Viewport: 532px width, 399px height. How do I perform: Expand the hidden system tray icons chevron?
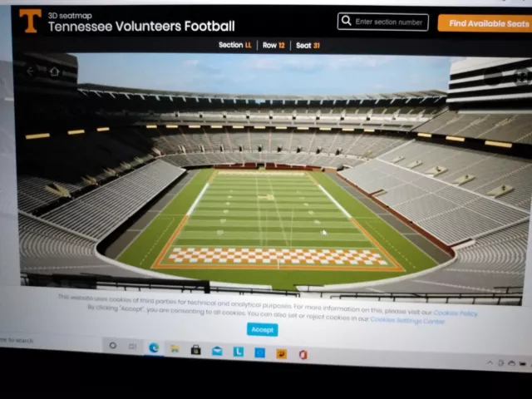pyautogui.click(x=490, y=362)
